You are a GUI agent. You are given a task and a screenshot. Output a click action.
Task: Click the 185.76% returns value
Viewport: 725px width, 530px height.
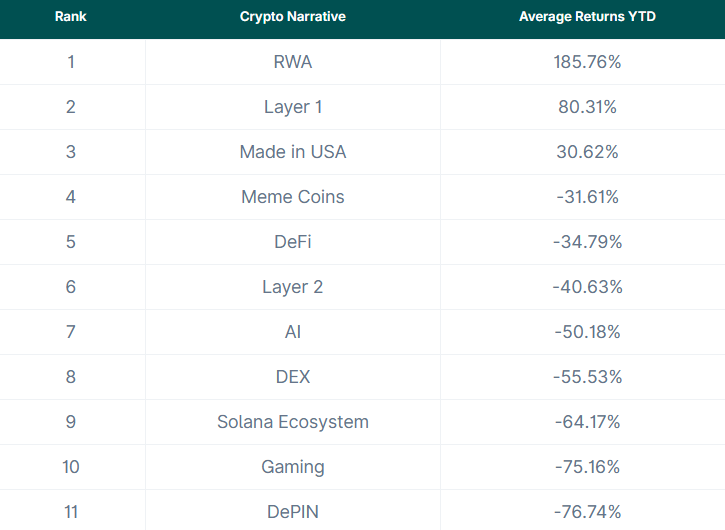tap(587, 62)
